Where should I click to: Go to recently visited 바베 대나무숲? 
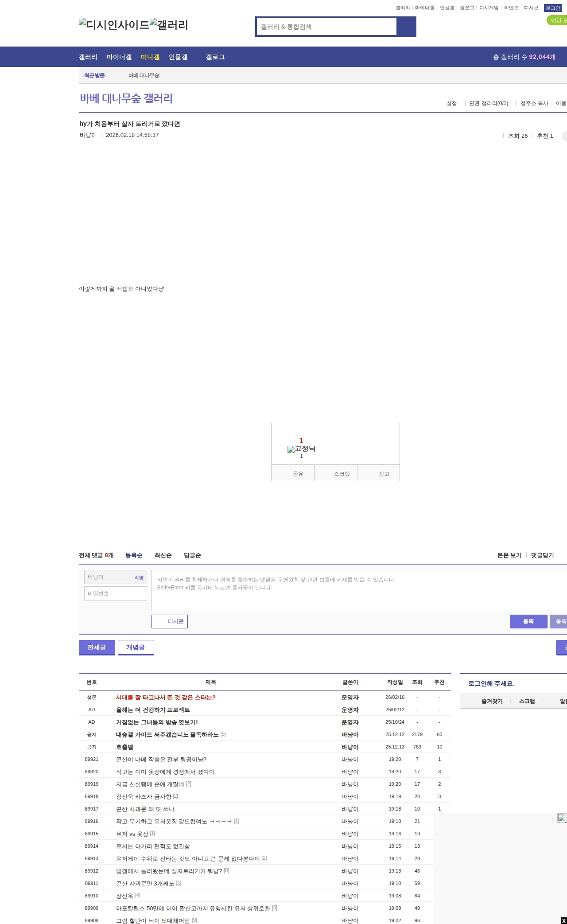pyautogui.click(x=144, y=75)
